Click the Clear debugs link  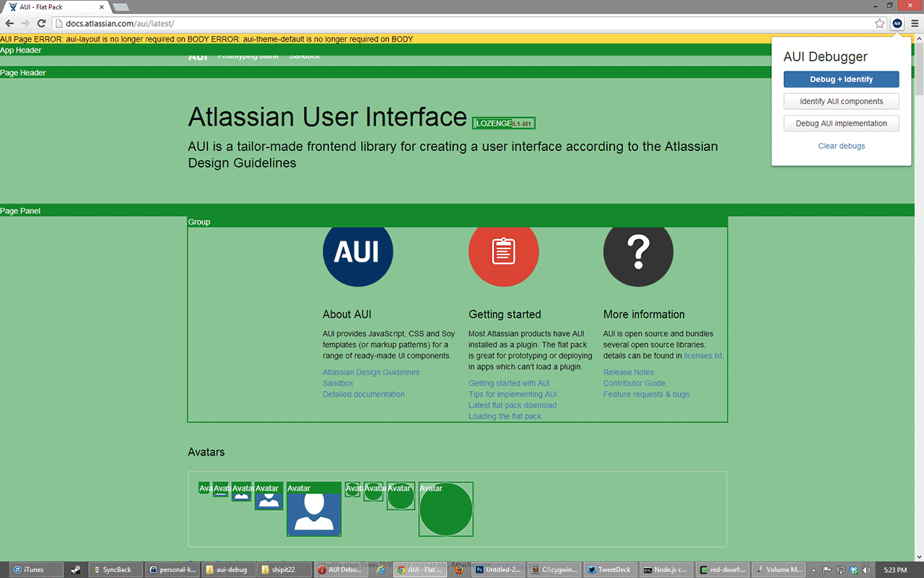(x=841, y=146)
